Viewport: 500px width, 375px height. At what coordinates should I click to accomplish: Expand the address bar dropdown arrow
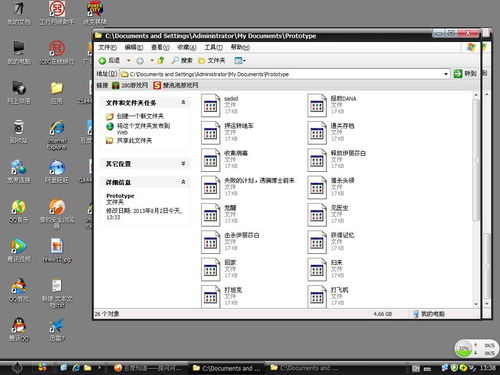pos(446,74)
